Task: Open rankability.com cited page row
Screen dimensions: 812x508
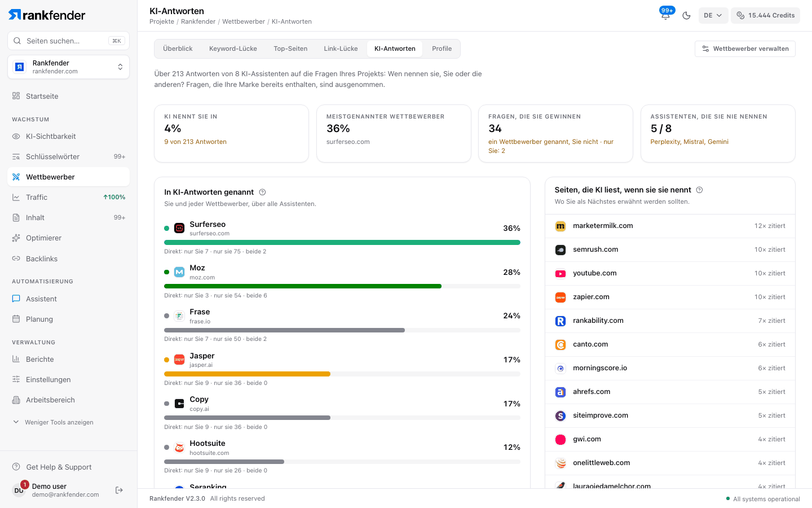Action: tap(670, 321)
